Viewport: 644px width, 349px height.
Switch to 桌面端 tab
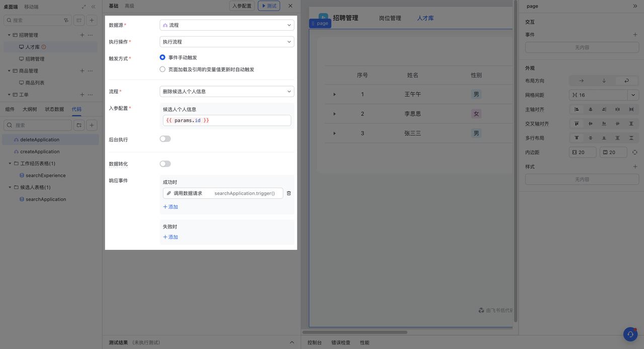pyautogui.click(x=11, y=7)
